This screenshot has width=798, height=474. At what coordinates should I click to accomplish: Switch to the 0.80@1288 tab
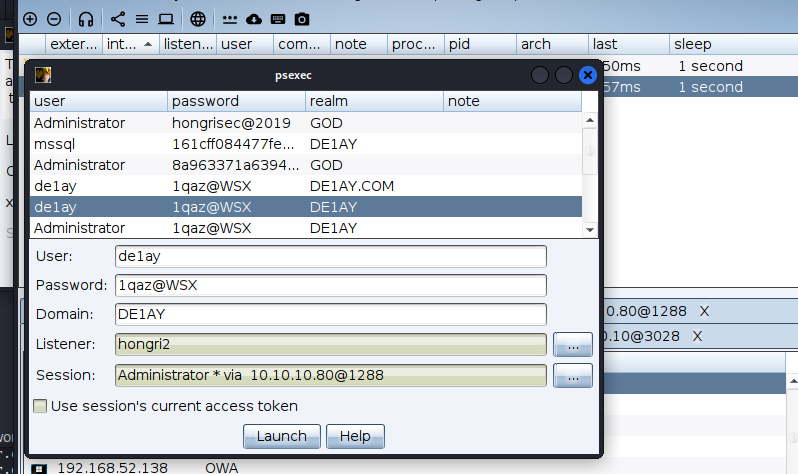tap(646, 311)
